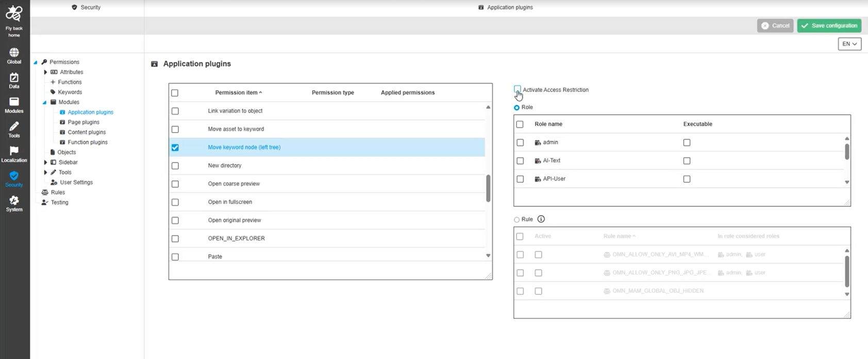Switch to the Security tab
The width and height of the screenshot is (868, 359).
[86, 7]
